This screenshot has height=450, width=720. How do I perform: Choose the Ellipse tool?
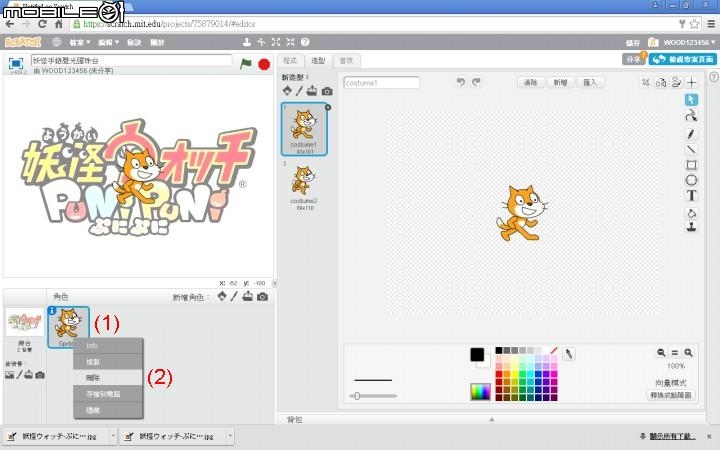click(x=691, y=180)
